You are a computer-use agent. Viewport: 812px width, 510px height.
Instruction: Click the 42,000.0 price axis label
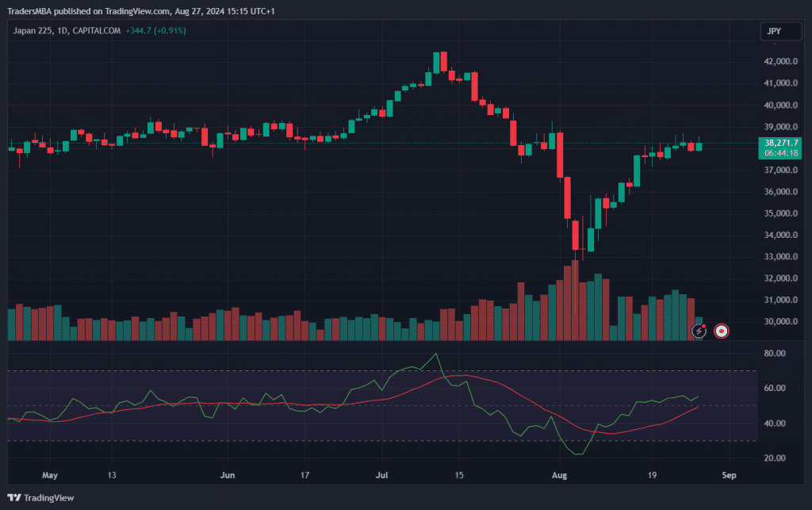click(x=779, y=62)
